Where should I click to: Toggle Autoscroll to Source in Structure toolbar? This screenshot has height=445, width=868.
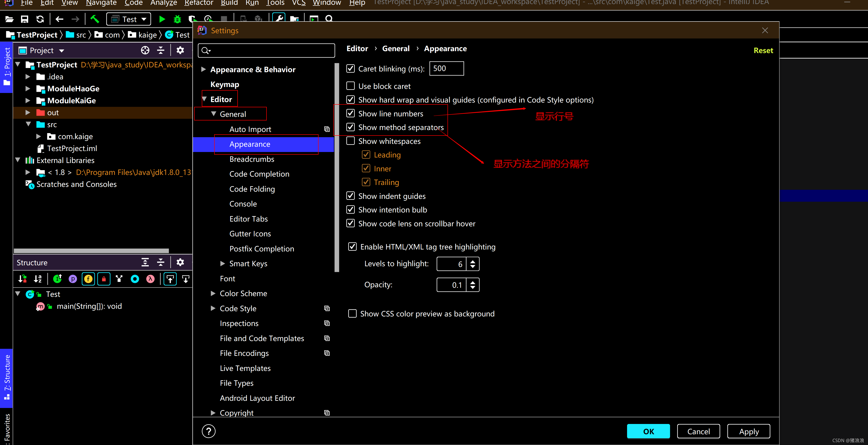coord(170,279)
